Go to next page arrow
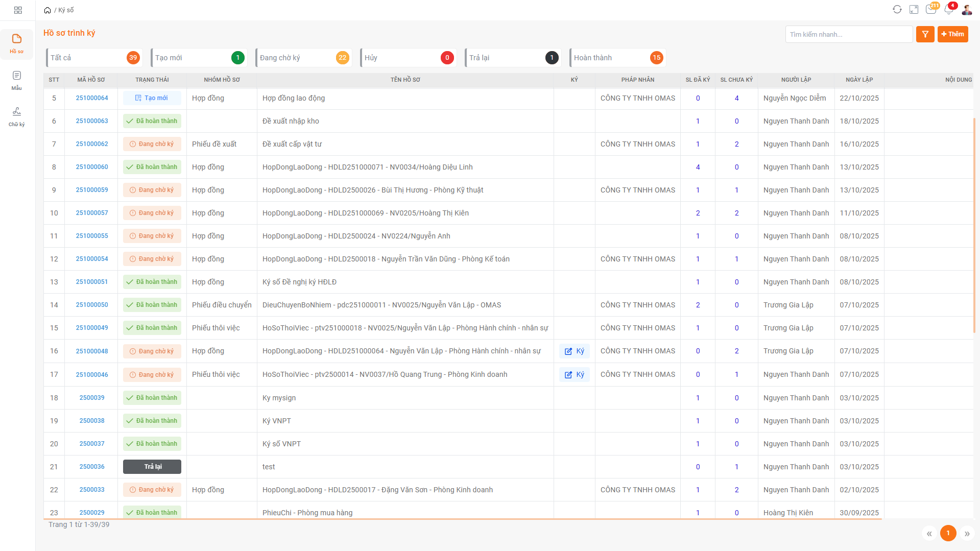980x551 pixels. [x=967, y=534]
